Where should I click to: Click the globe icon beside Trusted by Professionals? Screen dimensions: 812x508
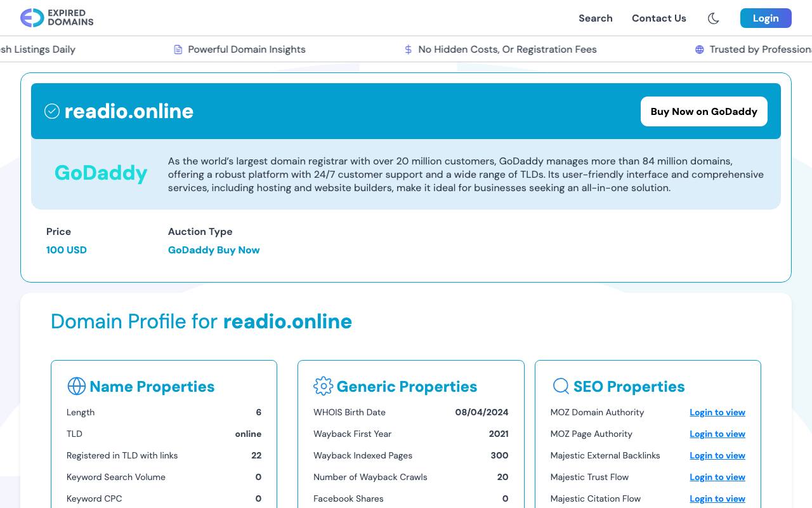pyautogui.click(x=700, y=50)
